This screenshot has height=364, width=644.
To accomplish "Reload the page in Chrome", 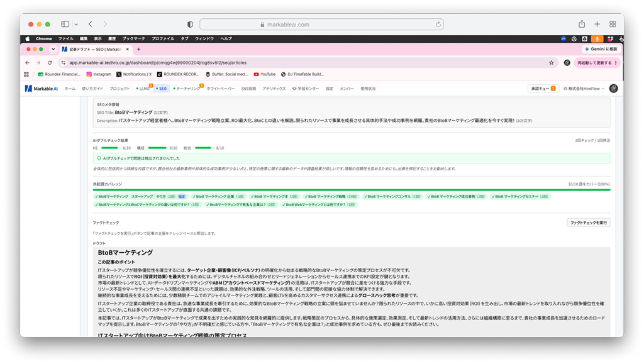I will pyautogui.click(x=50, y=63).
